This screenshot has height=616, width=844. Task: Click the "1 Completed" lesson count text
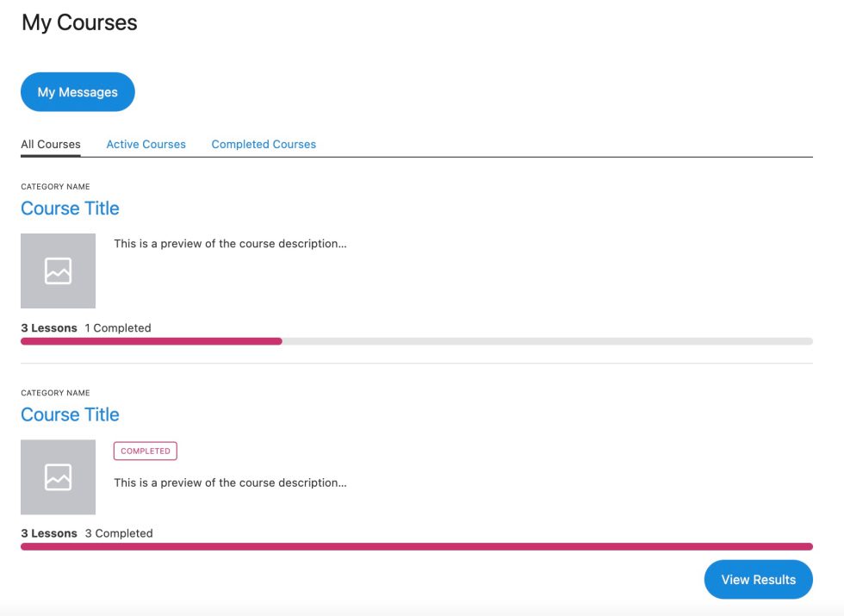[118, 328]
